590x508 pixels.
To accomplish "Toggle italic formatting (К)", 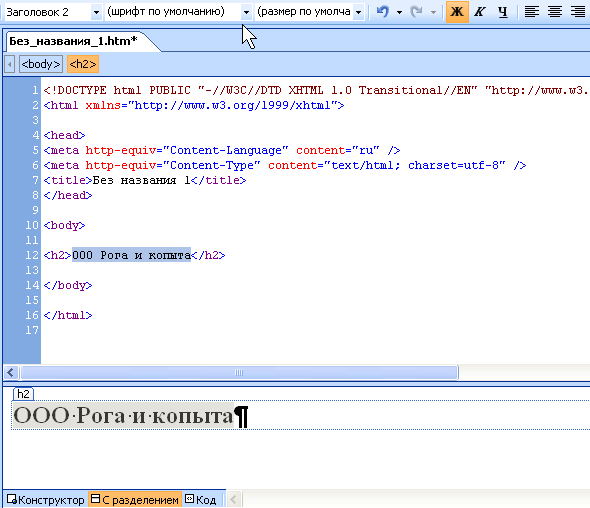I will coord(480,12).
